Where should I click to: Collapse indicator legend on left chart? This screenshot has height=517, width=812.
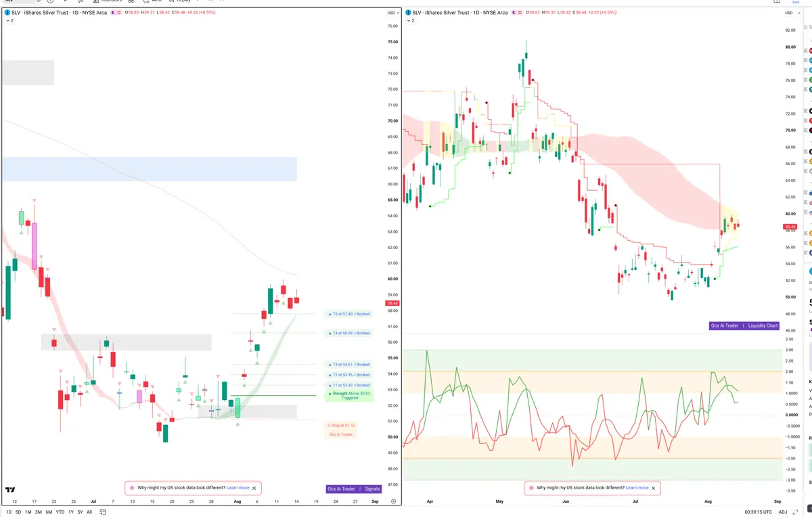[x=9, y=21]
